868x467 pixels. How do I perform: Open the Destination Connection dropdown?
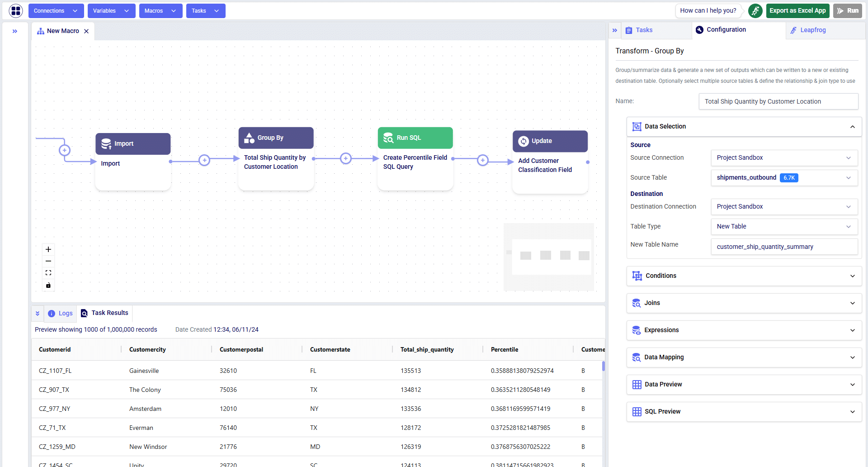784,206
